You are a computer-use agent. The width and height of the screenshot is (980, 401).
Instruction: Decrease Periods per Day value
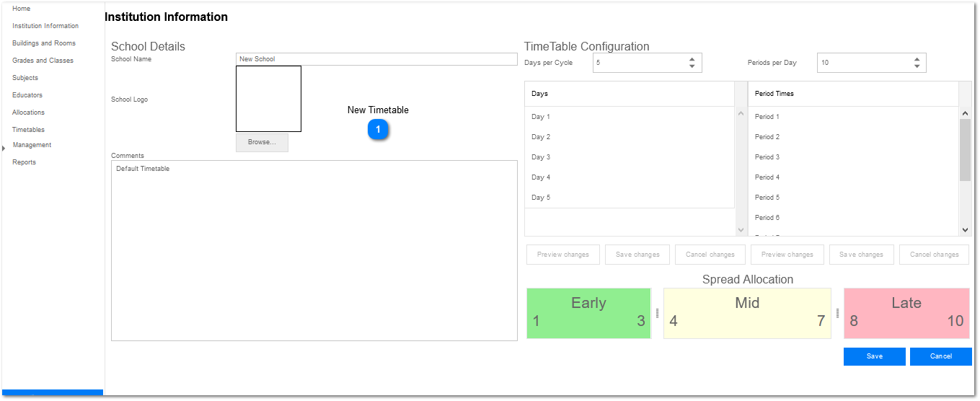tap(917, 67)
